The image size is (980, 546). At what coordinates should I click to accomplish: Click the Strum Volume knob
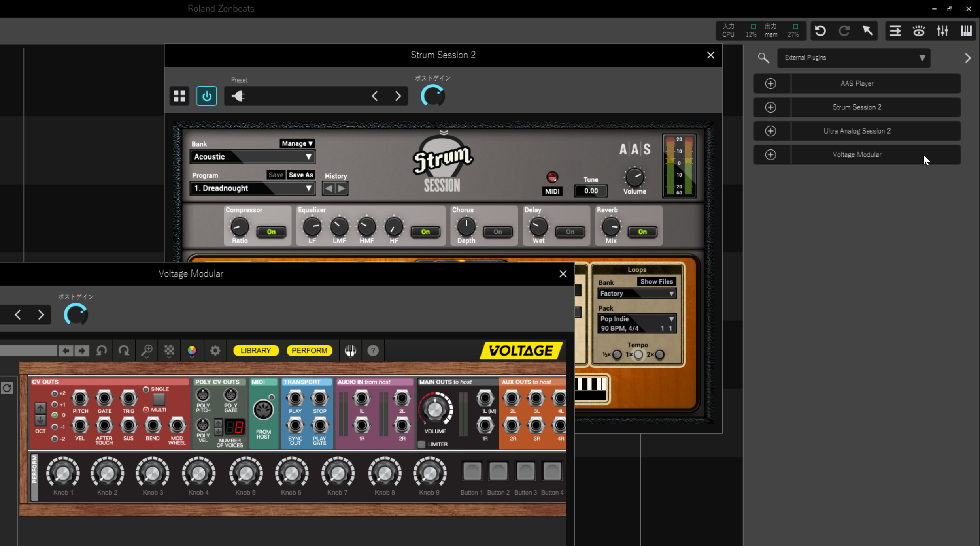634,177
